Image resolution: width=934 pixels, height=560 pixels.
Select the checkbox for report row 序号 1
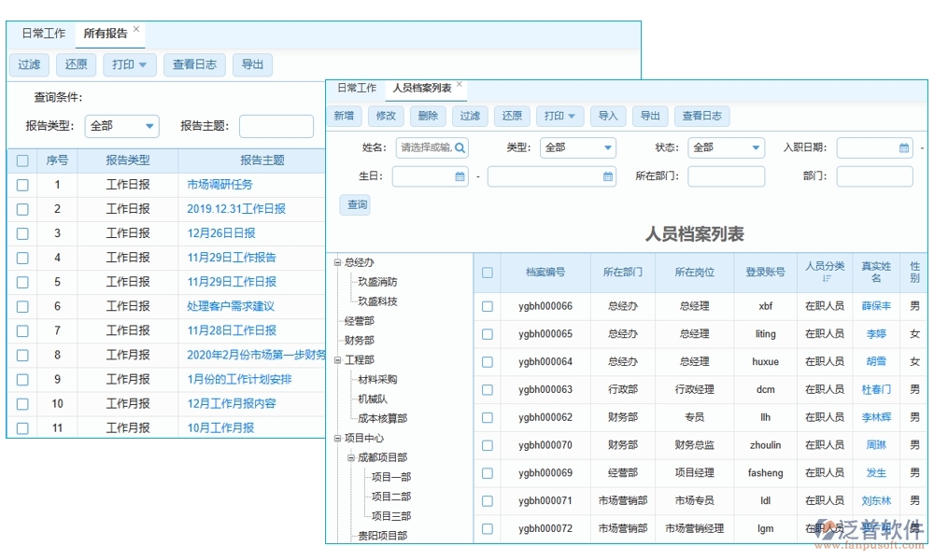pos(22,185)
